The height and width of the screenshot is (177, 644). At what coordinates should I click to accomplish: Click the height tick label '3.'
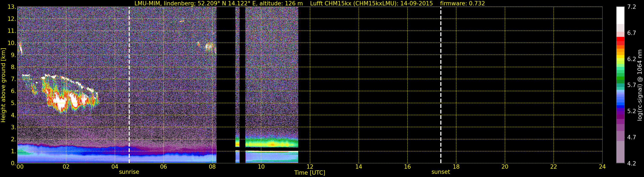[x=13, y=127]
